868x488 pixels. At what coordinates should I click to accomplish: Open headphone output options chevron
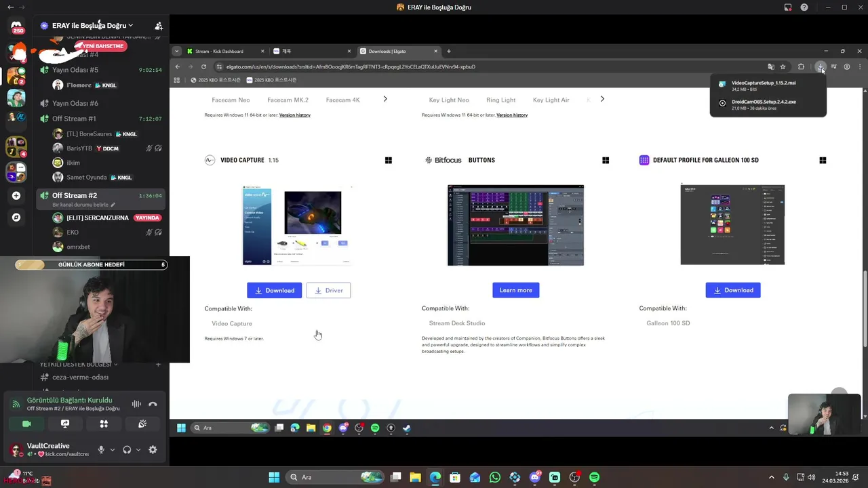coord(138,449)
